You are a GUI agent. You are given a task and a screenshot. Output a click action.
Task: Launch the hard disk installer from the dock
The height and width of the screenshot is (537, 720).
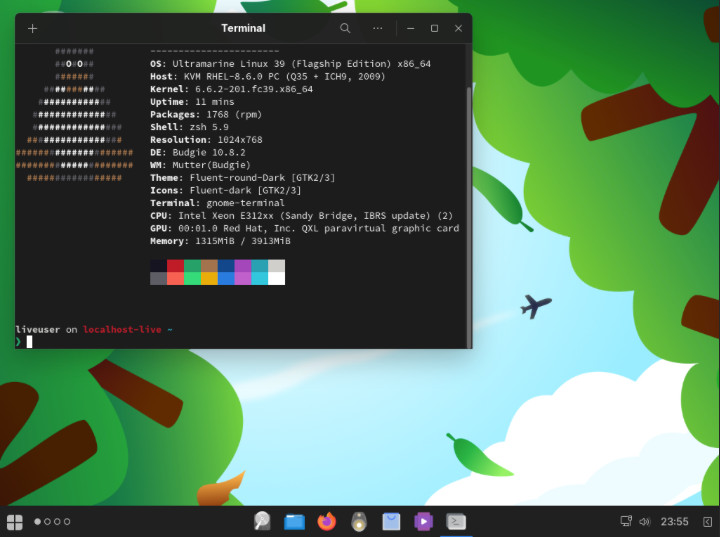point(262,521)
